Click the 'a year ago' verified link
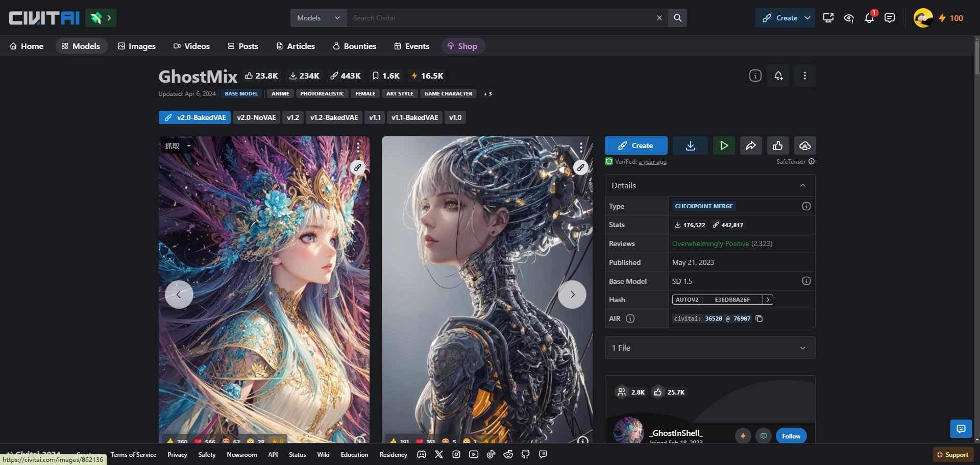980x465 pixels. [652, 162]
